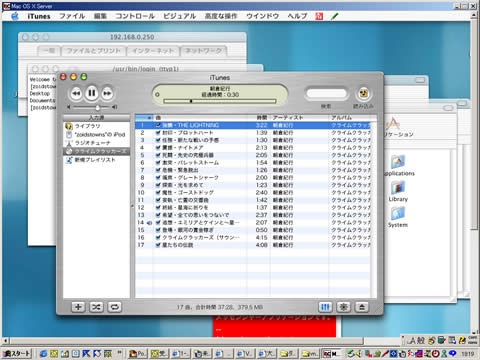
Task: Open the System folder in Finder window
Action: (398, 217)
